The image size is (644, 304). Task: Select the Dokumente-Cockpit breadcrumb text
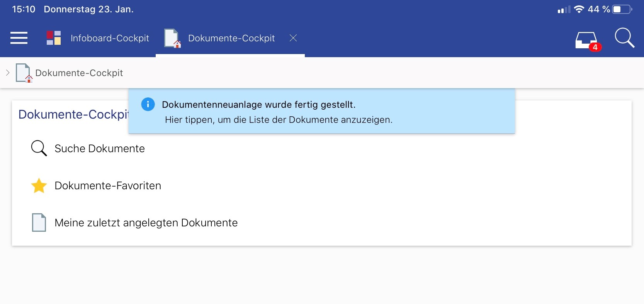click(x=79, y=73)
